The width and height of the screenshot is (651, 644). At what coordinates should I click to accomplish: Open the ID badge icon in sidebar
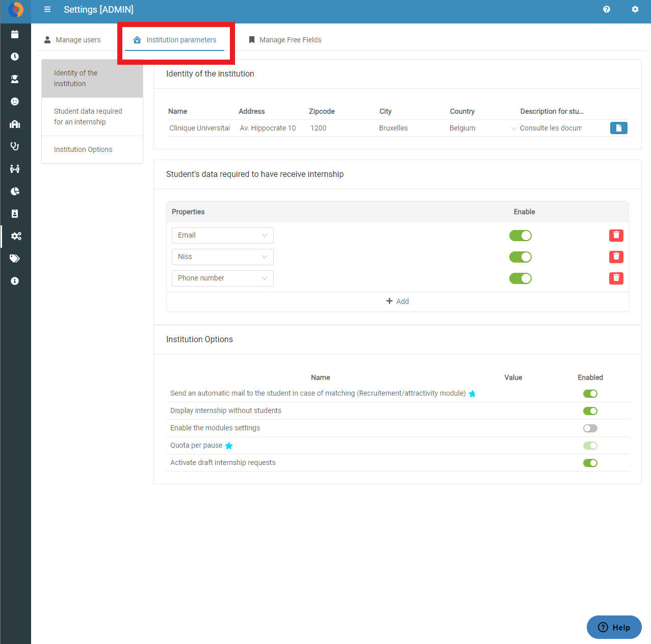coord(15,214)
